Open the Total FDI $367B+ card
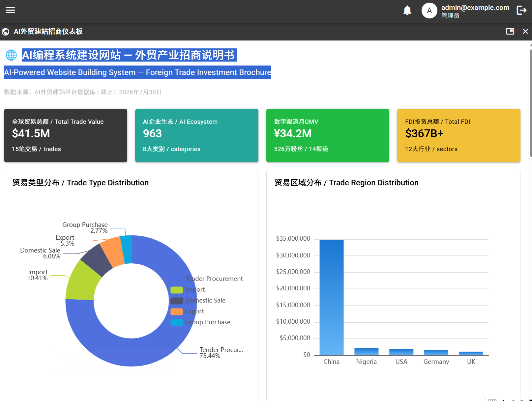Image resolution: width=532 pixels, height=401 pixels. coord(459,135)
